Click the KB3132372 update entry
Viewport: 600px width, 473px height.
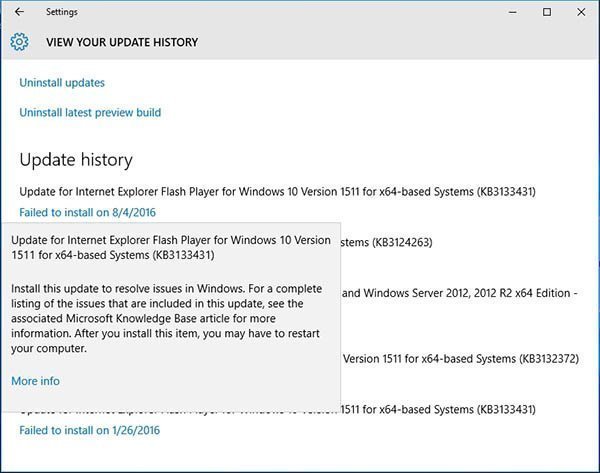point(461,359)
